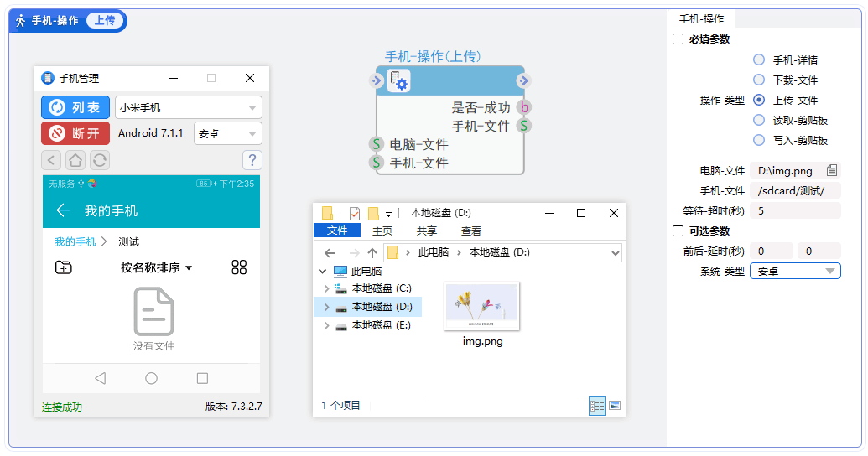The image size is (868, 456).
Task: Open the 系统-类型 dropdown in the parameters panel
Action: click(794, 271)
